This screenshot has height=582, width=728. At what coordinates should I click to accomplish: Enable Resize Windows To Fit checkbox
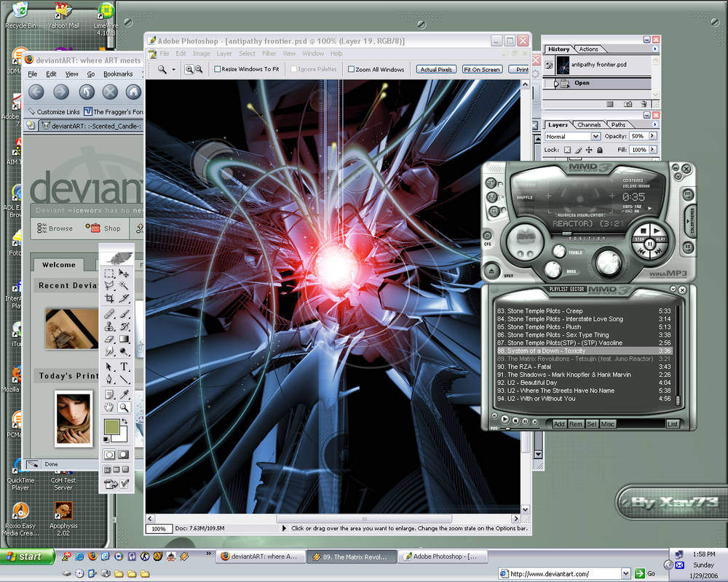217,69
